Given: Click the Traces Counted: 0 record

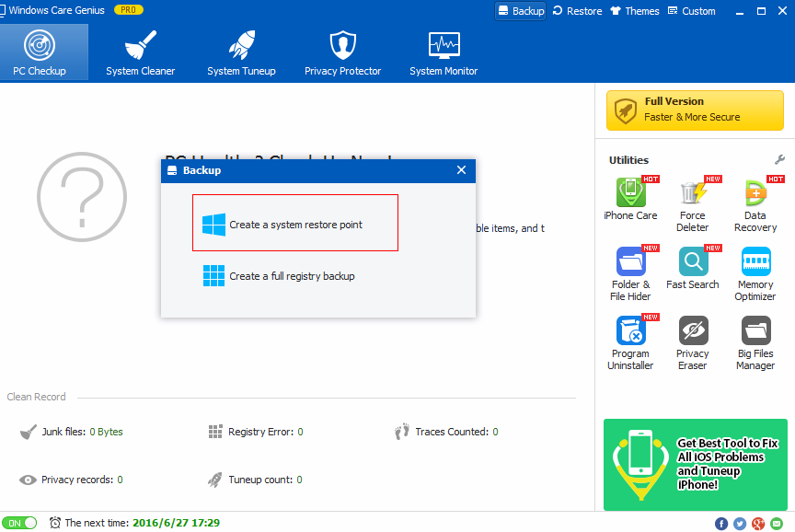Looking at the screenshot, I should coord(446,432).
